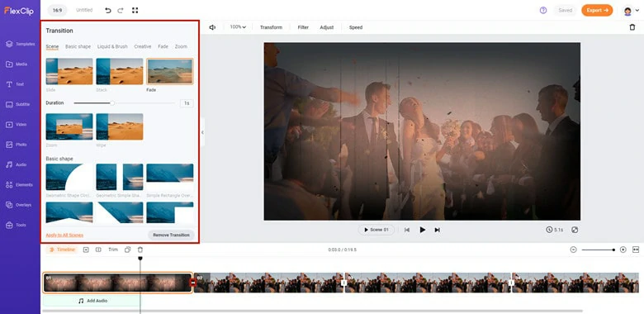The height and width of the screenshot is (314, 644).
Task: Delete scene using timeline trash icon
Action: tap(140, 250)
